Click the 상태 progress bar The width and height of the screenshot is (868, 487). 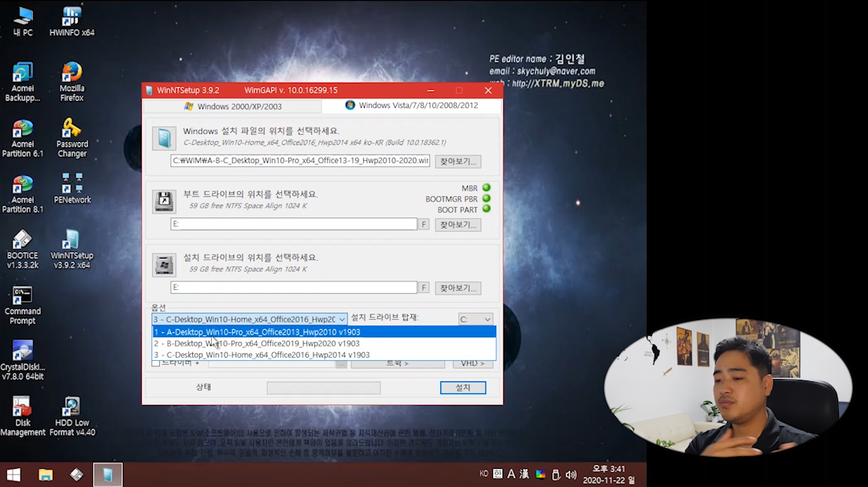(x=323, y=388)
